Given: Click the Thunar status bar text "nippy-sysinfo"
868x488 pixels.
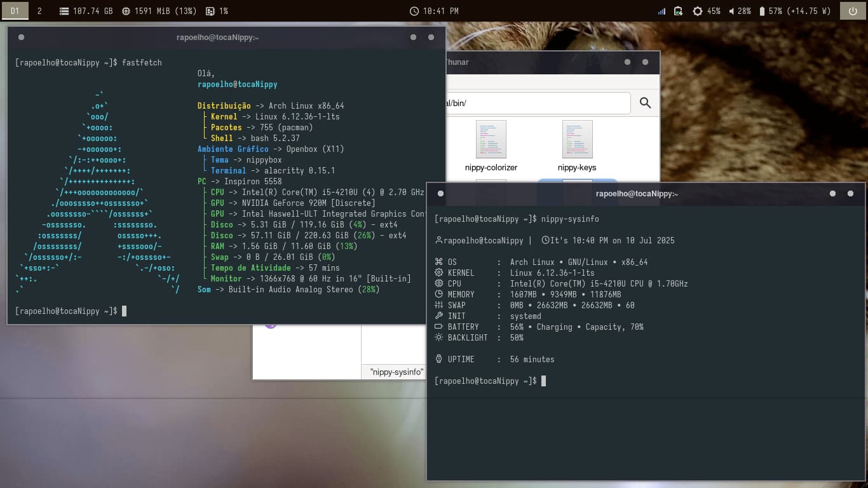Looking at the screenshot, I should [x=397, y=372].
